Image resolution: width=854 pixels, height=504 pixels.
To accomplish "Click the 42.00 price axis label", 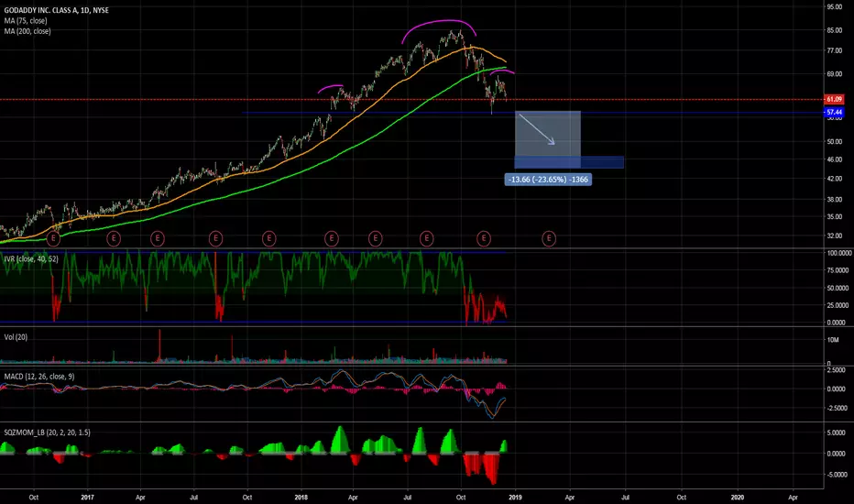I will 835,179.
